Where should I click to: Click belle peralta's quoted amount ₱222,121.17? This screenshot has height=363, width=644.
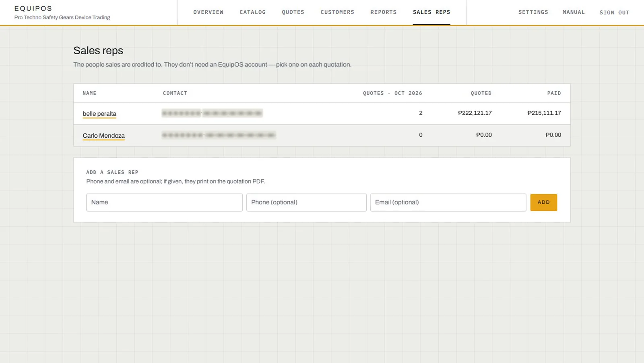coord(475,113)
